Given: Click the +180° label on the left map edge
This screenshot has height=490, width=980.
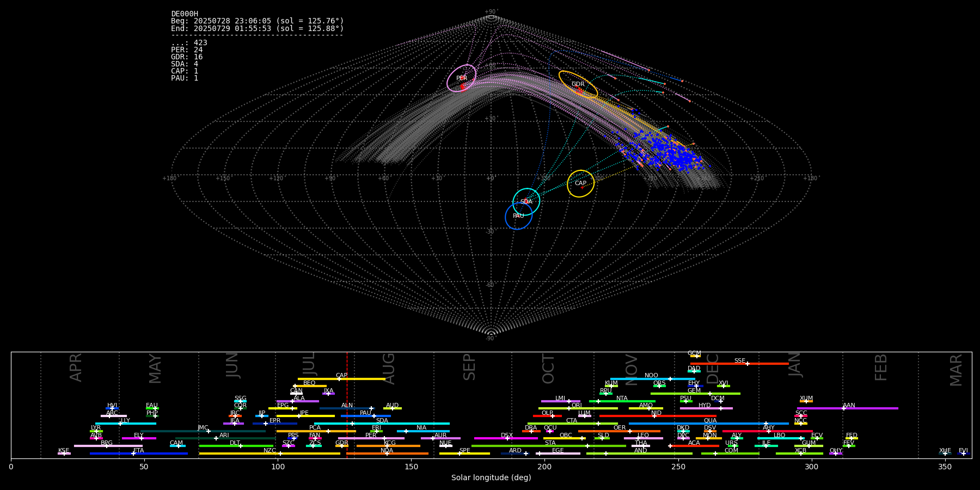Looking at the screenshot, I should (x=170, y=178).
